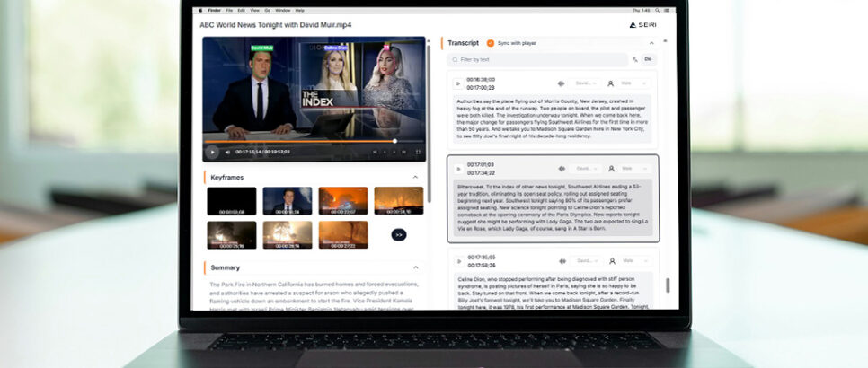Screen dimensions: 868x368
Task: Open the dark smoky keyframe at 00:00:25
Action: pyautogui.click(x=232, y=235)
